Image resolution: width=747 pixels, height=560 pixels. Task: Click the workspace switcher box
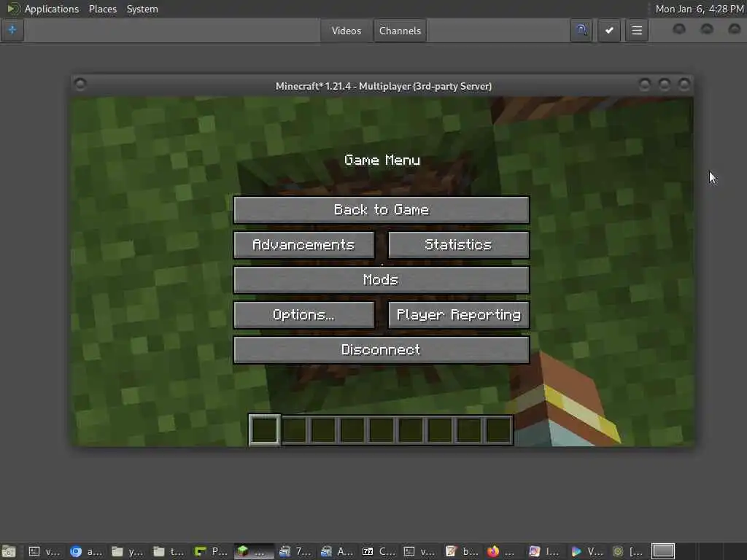pyautogui.click(x=662, y=551)
